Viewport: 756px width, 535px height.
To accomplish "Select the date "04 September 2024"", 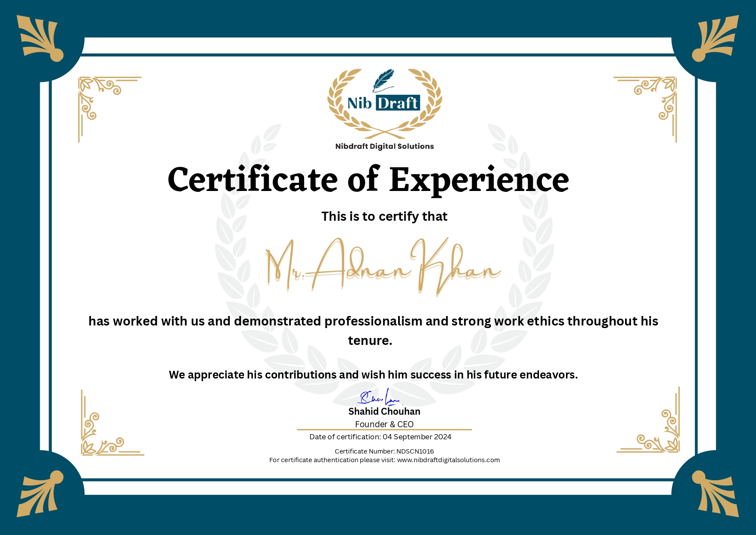I will [417, 437].
